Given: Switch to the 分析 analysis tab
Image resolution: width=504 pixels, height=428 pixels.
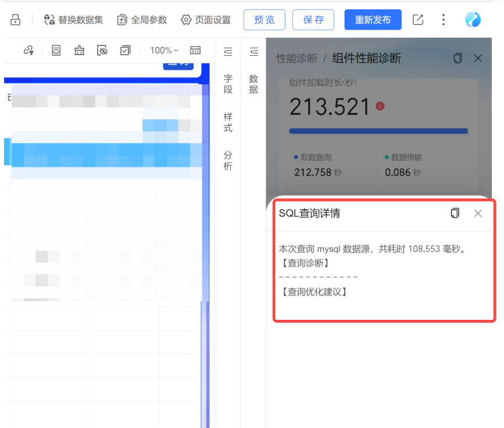Looking at the screenshot, I should coord(228,160).
